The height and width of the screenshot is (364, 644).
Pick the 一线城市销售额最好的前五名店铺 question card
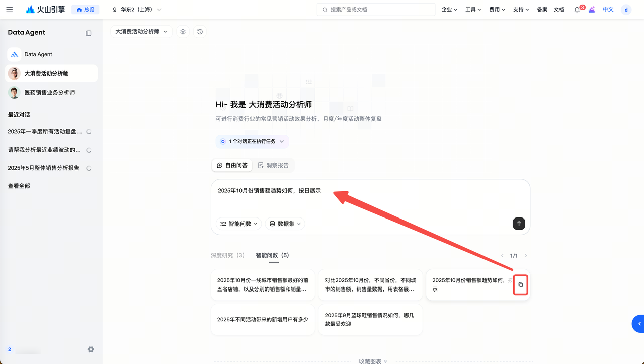point(263,285)
